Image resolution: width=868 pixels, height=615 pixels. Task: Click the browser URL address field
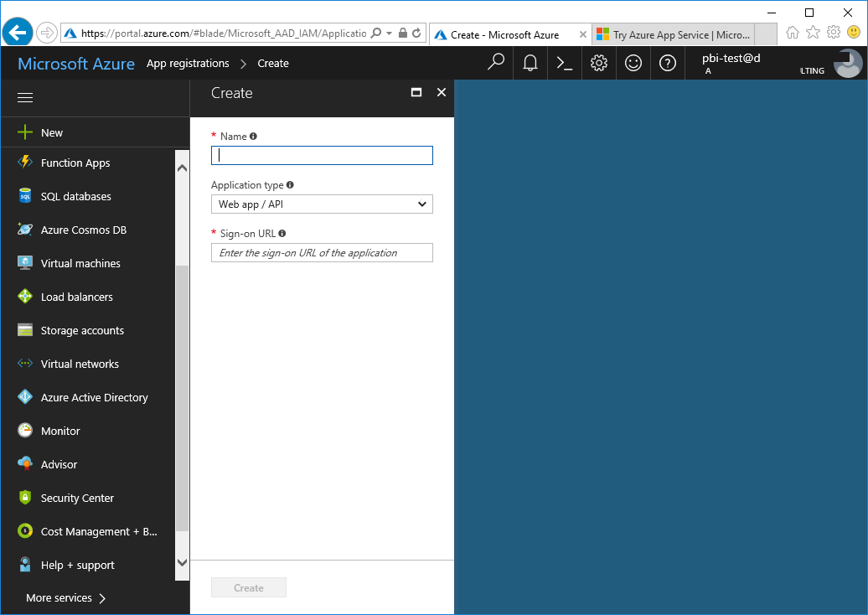(223, 34)
